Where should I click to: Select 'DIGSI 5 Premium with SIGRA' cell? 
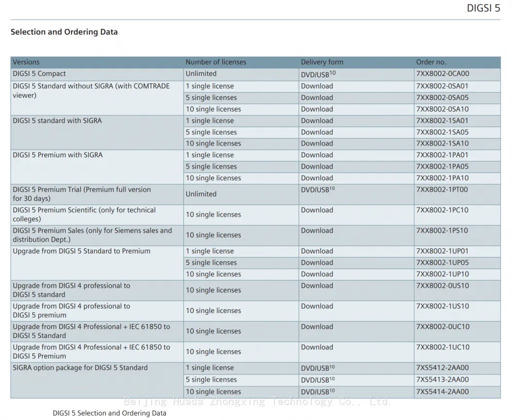point(97,167)
